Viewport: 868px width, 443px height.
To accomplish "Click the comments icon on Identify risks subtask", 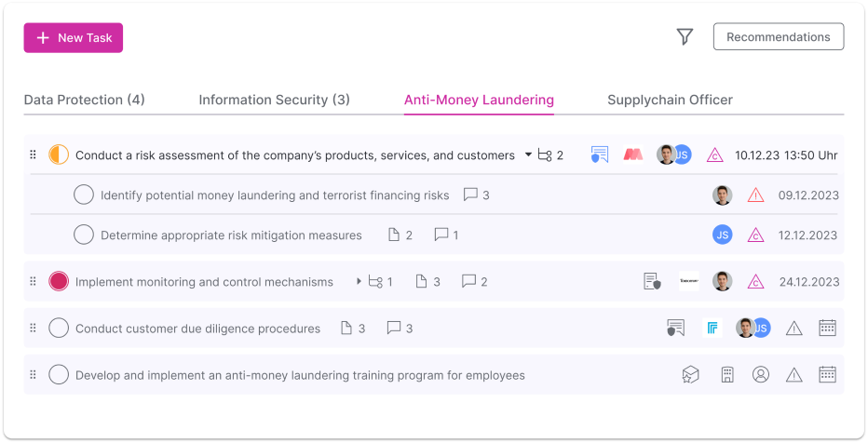I will (x=470, y=195).
